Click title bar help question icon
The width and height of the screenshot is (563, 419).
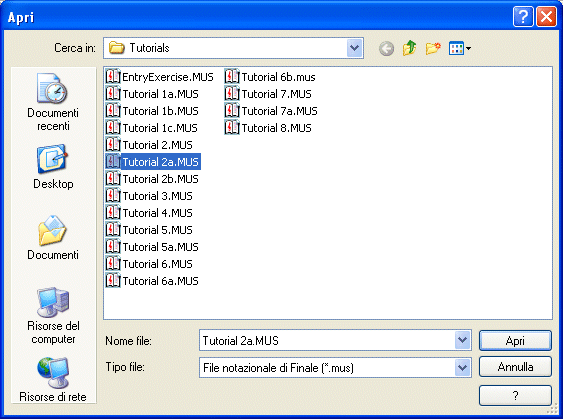pyautogui.click(x=523, y=17)
